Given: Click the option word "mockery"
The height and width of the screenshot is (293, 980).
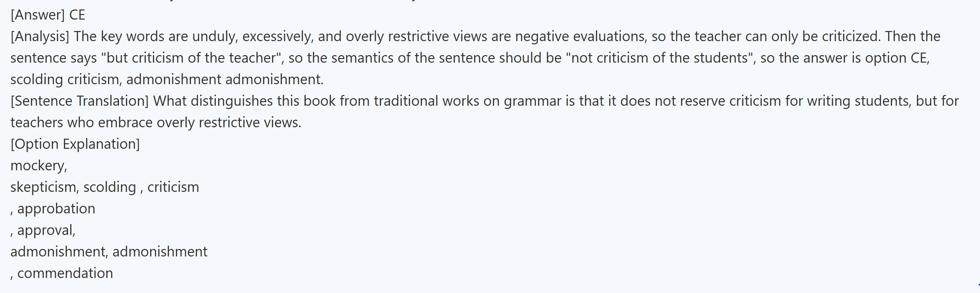Looking at the screenshot, I should 38,166.
